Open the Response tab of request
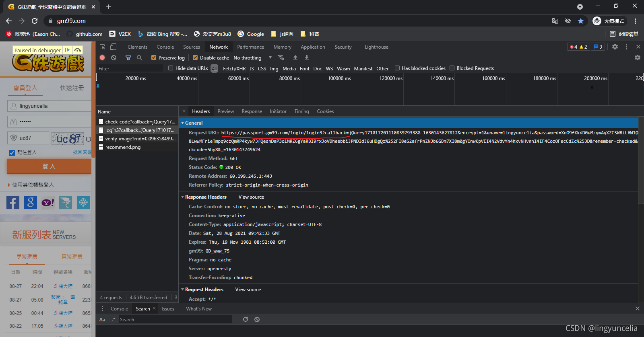This screenshot has height=337, width=644. (252, 111)
